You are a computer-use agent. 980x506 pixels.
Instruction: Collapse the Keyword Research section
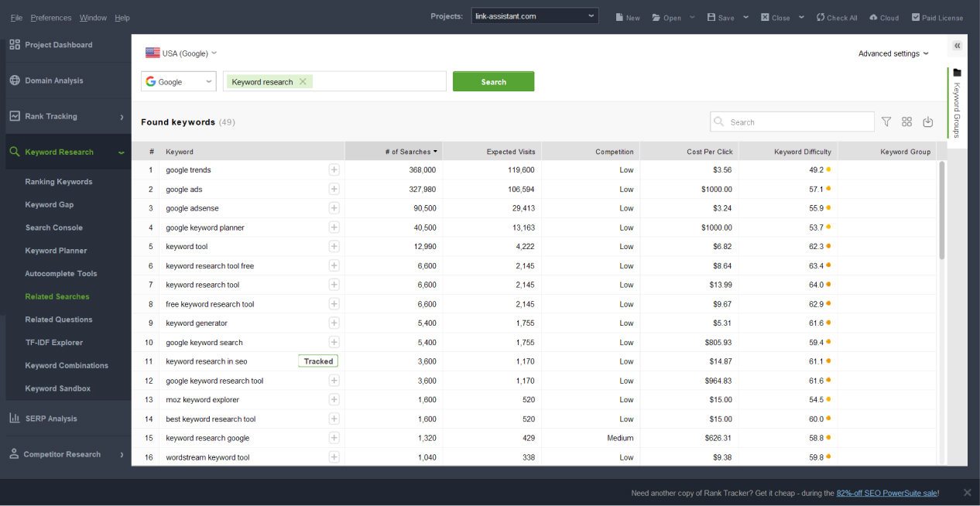point(122,152)
